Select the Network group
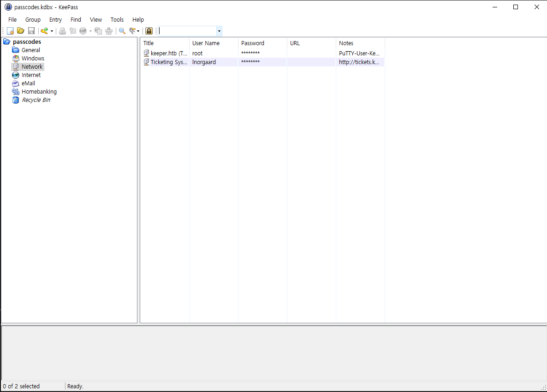547x392 pixels. (x=32, y=66)
